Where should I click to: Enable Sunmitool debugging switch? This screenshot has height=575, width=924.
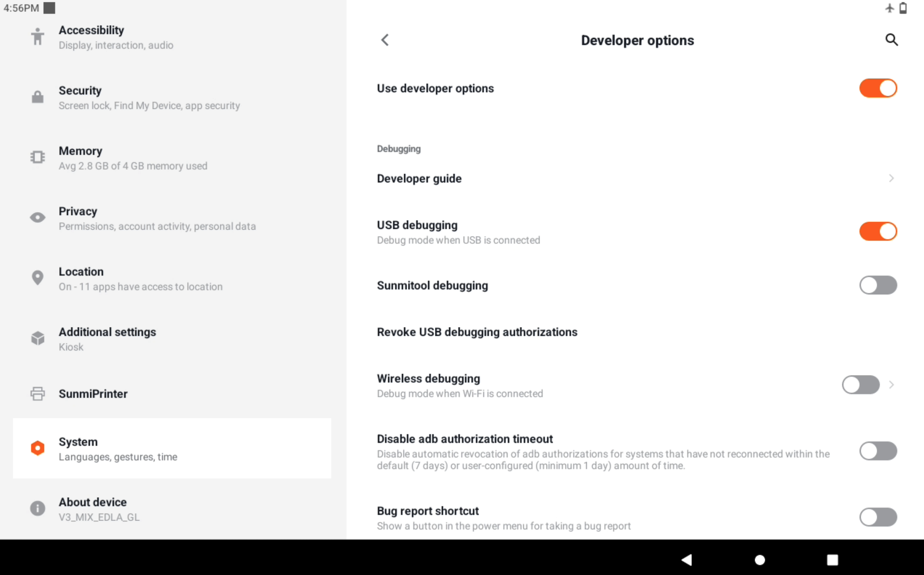[x=878, y=285]
